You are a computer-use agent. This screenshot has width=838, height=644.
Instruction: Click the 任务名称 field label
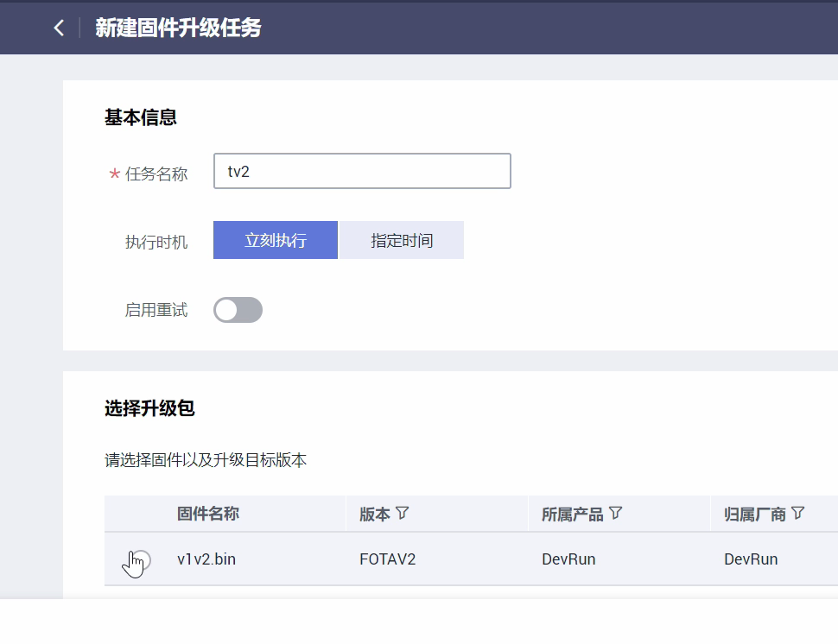[156, 174]
